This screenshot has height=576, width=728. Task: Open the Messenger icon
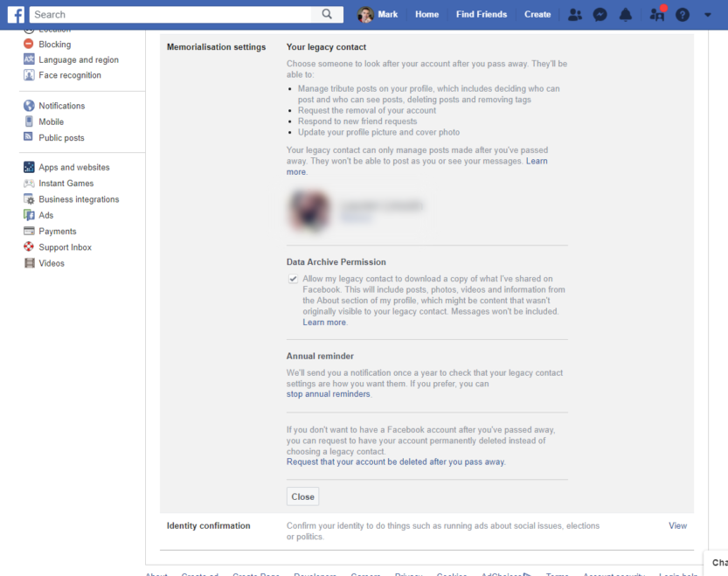(x=600, y=15)
